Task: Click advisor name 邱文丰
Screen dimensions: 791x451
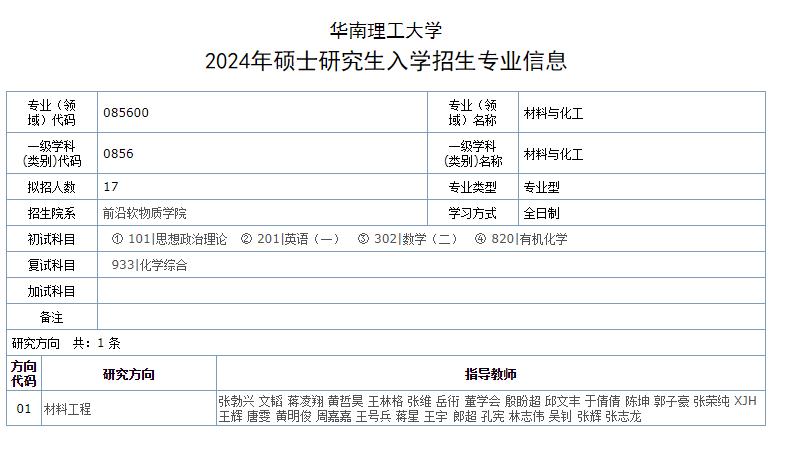Action: pyautogui.click(x=562, y=401)
